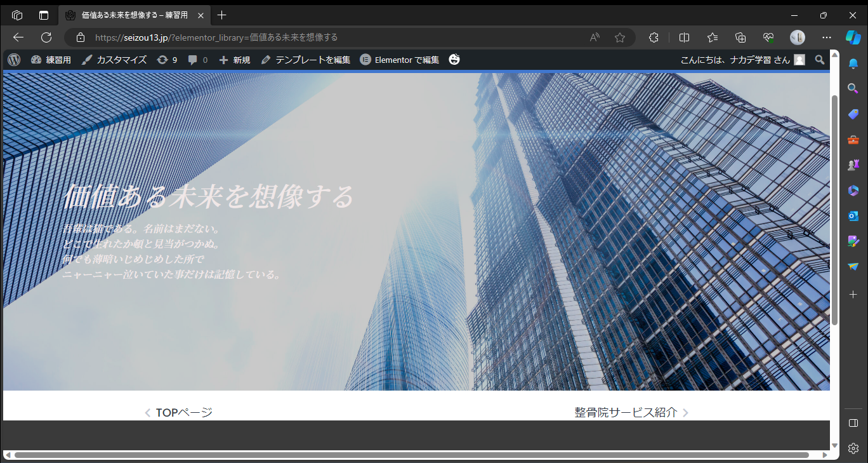Viewport: 868px width, 463px height.
Task: Toggle split screen view in the toolbar
Action: point(684,37)
